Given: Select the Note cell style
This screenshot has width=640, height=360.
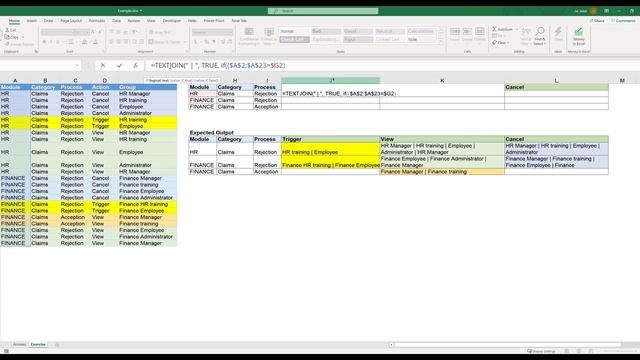Looking at the screenshot, I should 421,40.
